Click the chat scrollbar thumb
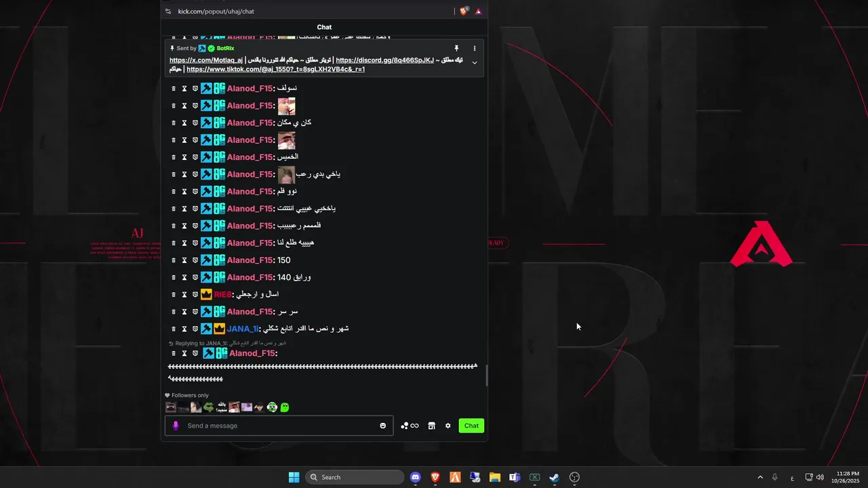The width and height of the screenshot is (868, 488). pos(486,376)
